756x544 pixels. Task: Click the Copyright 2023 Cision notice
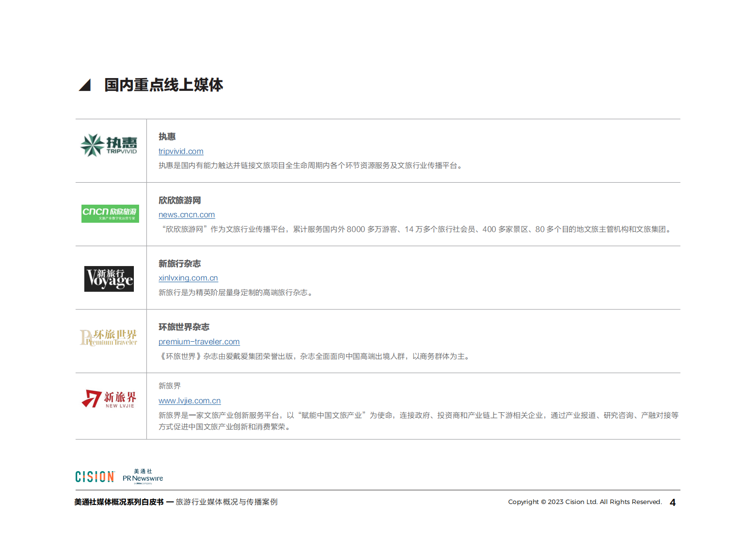585,502
